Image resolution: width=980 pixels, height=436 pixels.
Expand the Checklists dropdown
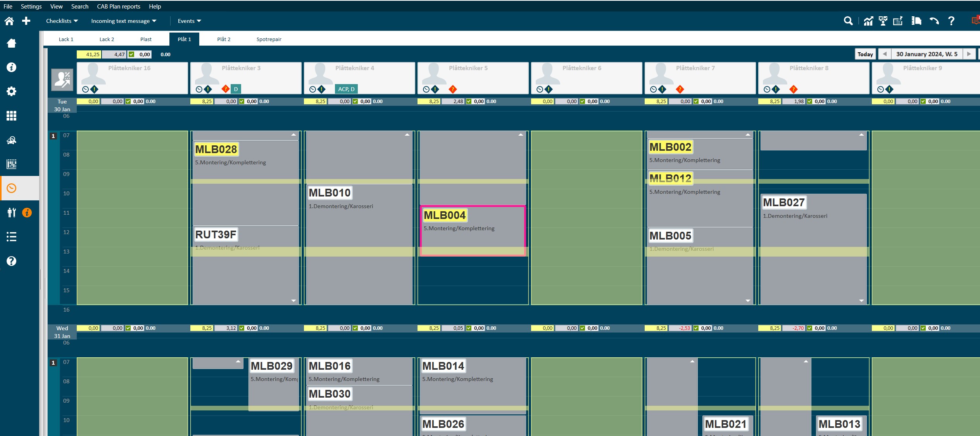[62, 21]
